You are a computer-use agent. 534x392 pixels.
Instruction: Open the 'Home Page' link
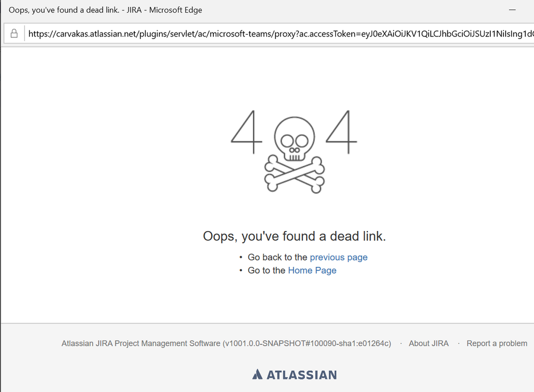pos(312,270)
